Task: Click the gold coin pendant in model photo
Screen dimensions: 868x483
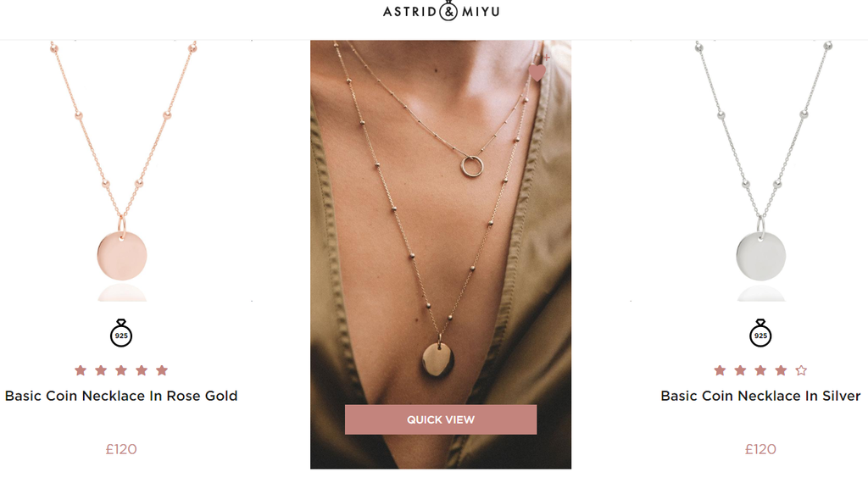Action: point(438,360)
